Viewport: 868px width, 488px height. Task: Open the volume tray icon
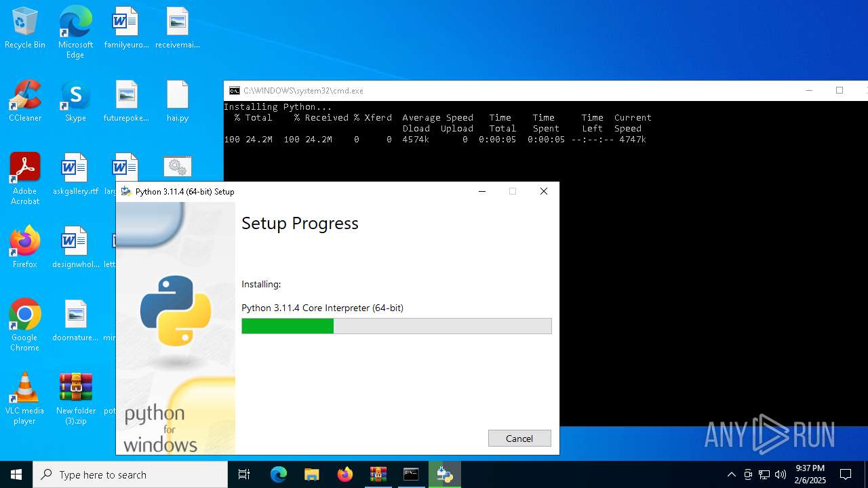click(781, 474)
